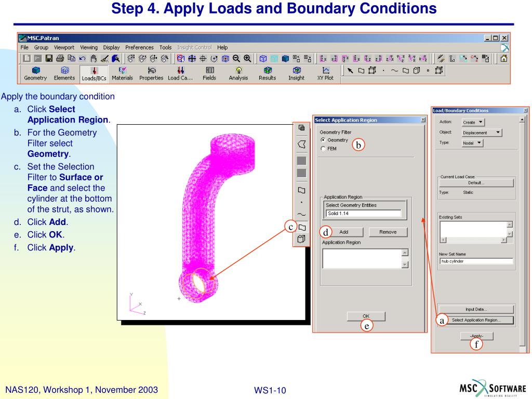Screen dimensions: 532x399
Task: Open the Object dropdown showing Displacement
Action: coord(482,132)
